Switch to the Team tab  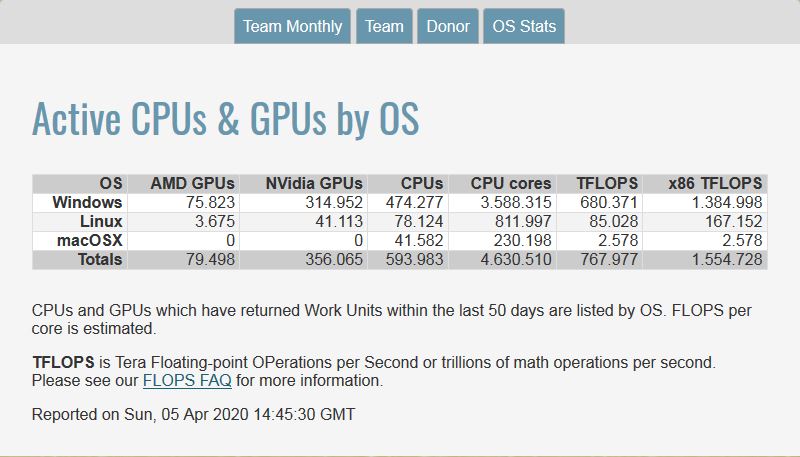click(384, 26)
